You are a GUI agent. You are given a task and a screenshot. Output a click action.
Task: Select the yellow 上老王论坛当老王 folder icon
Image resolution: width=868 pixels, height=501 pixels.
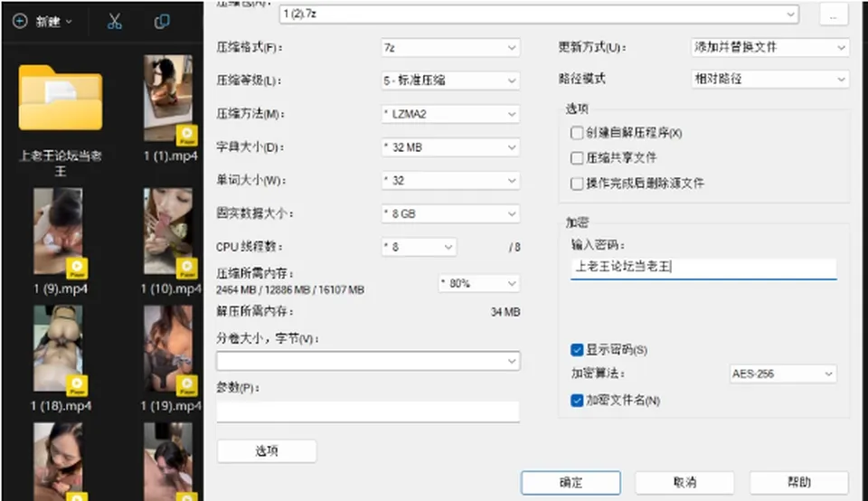tap(61, 98)
